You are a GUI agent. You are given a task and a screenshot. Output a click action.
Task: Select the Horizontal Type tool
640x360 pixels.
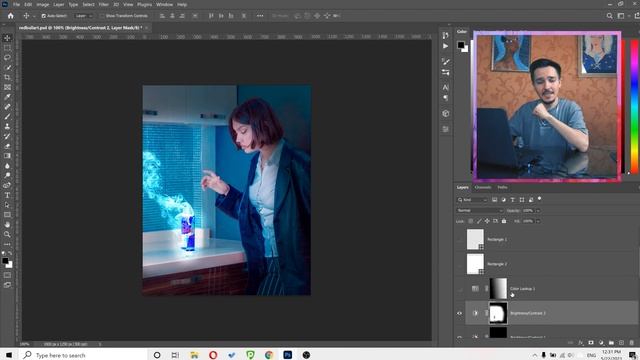point(7,195)
